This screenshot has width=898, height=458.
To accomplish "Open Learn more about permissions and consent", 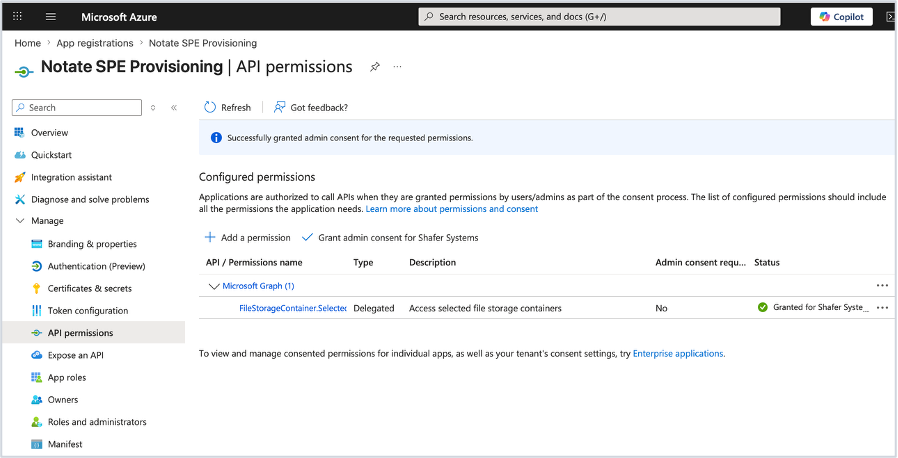I will 452,209.
